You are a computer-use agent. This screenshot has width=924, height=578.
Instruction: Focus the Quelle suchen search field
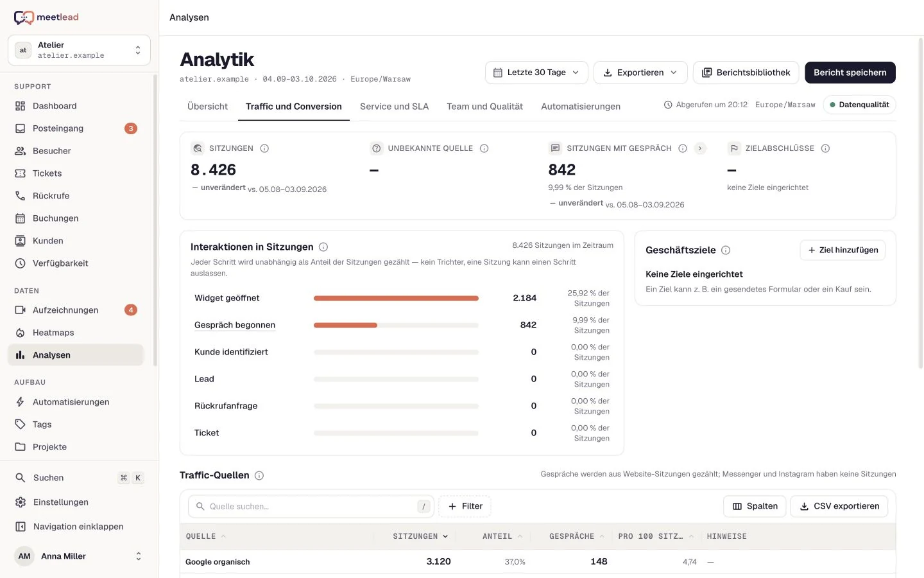(311, 506)
